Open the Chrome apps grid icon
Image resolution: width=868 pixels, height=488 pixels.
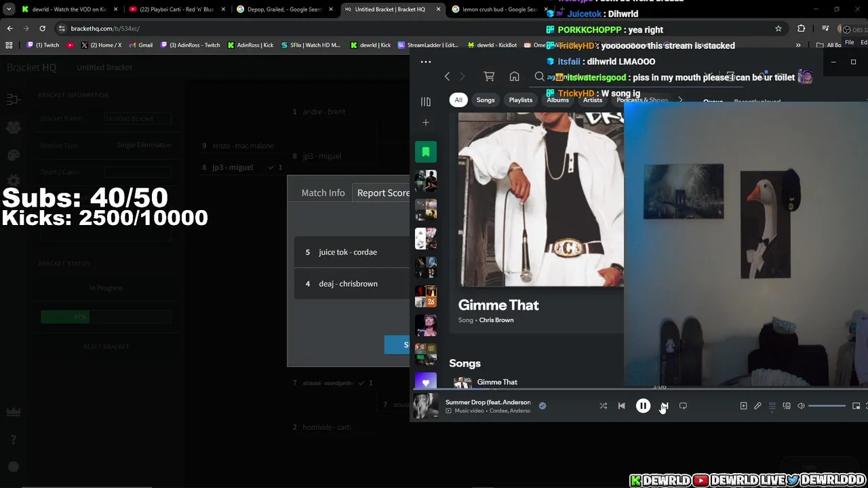(x=9, y=45)
